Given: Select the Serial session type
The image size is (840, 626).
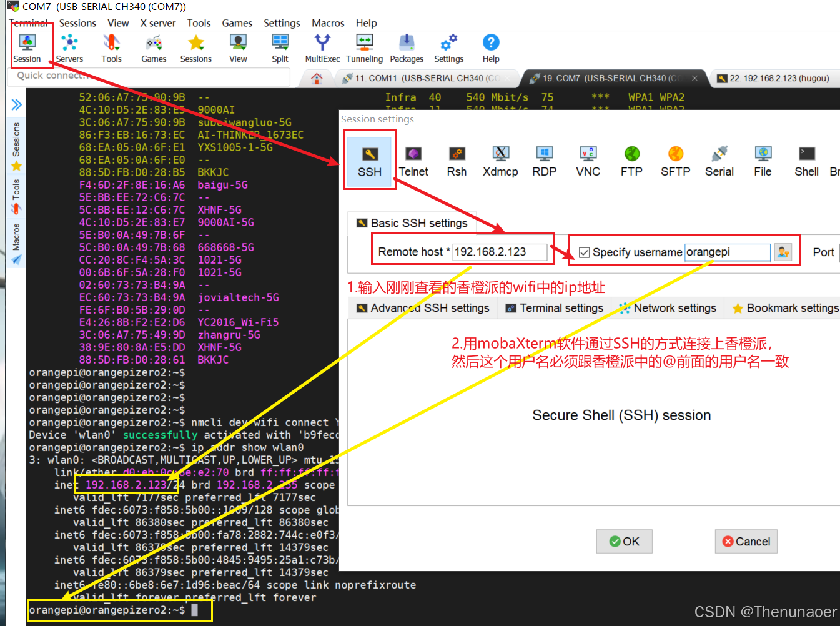Looking at the screenshot, I should (x=719, y=161).
